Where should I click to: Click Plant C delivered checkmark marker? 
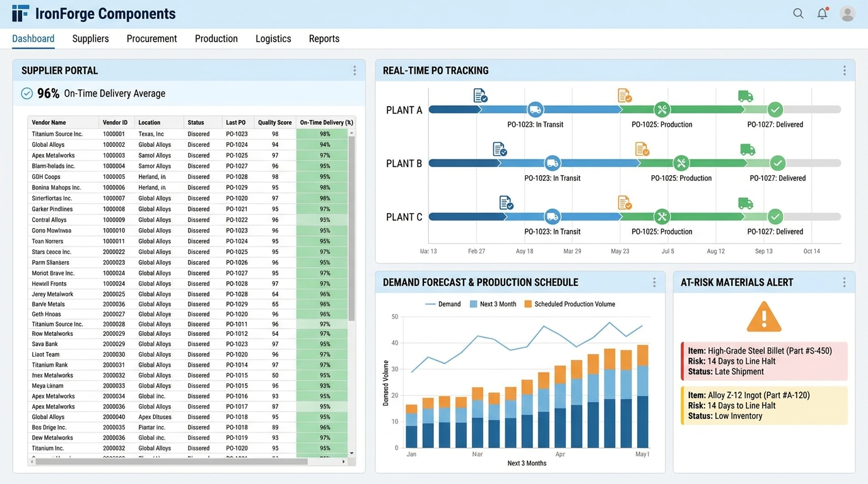(775, 217)
